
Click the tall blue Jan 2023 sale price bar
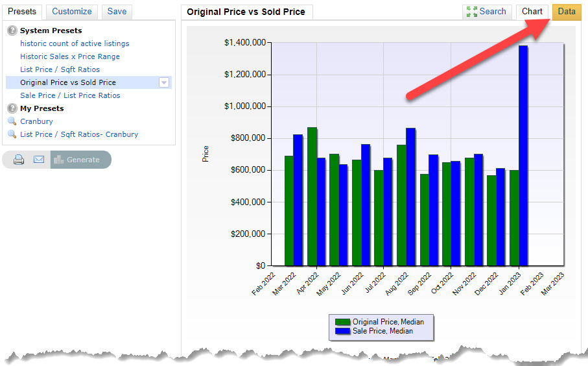pyautogui.click(x=523, y=156)
